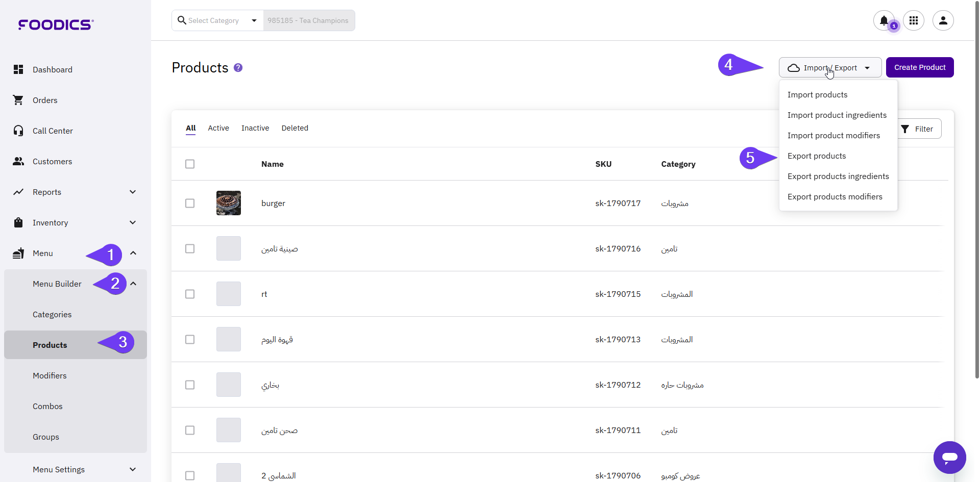Click the page's vertical scrollbar
The image size is (980, 482).
point(976,204)
